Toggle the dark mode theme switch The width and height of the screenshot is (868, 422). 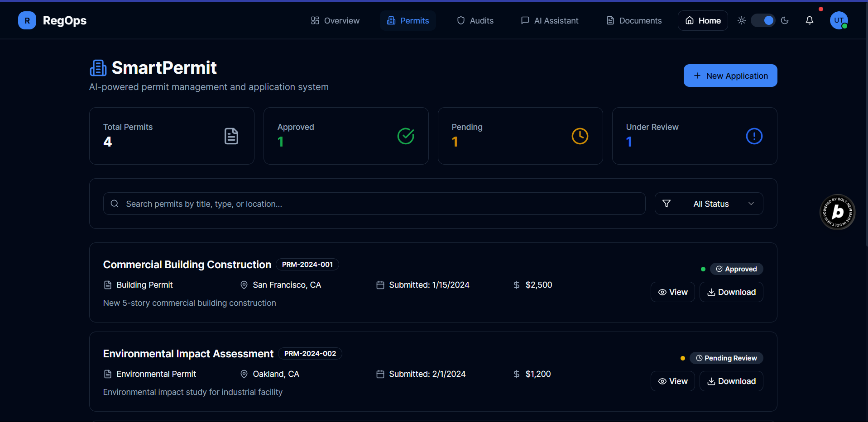(x=763, y=20)
